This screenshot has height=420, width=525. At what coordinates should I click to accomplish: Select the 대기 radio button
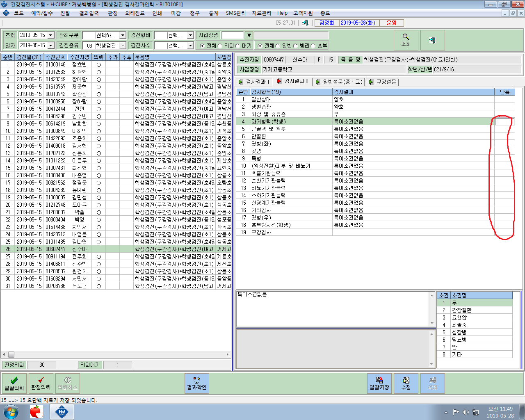point(237,46)
